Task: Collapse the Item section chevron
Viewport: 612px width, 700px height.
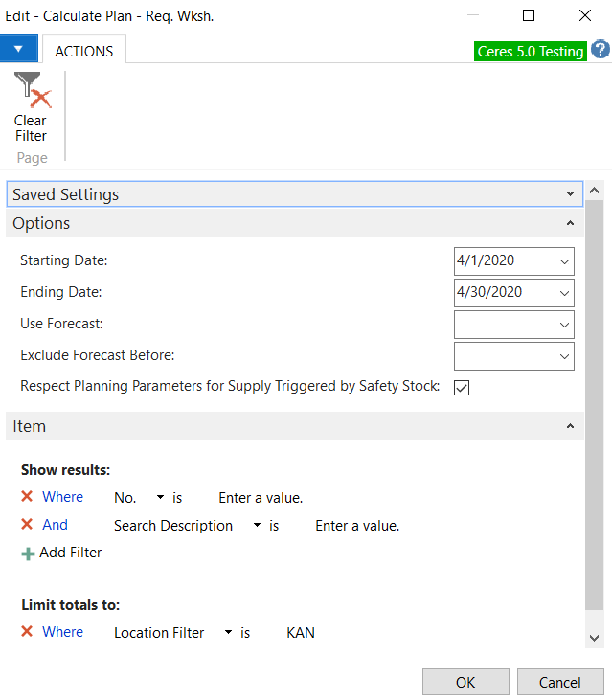Action: click(571, 426)
